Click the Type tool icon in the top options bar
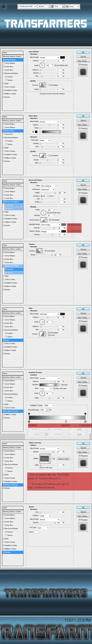Screen dimensions: 92x644 click(x=4, y=6)
